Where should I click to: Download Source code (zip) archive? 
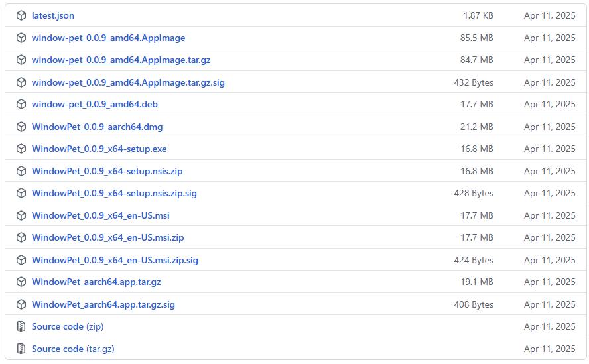(67, 326)
